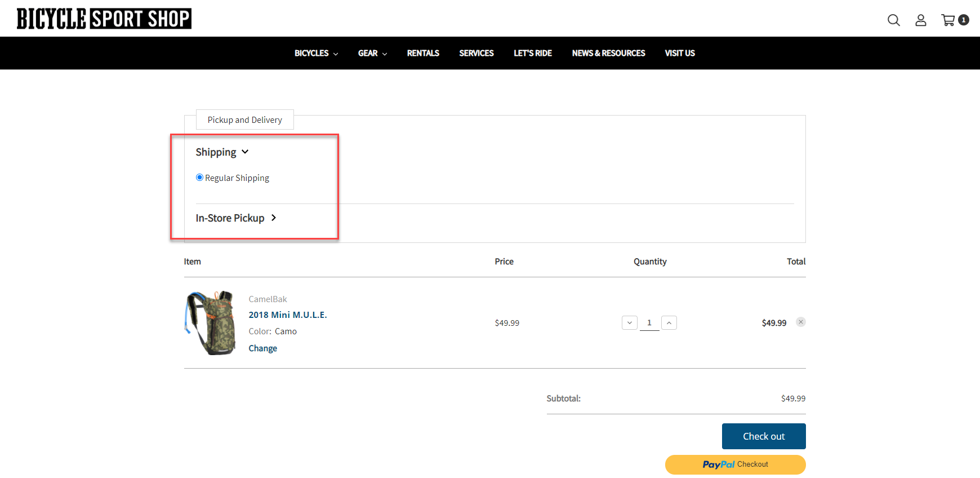
Task: Click the Quantity column header
Action: click(x=650, y=262)
